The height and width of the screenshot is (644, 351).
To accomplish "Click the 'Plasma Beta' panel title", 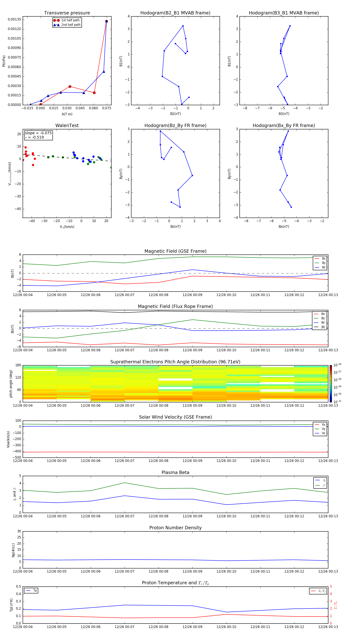I will (175, 472).
